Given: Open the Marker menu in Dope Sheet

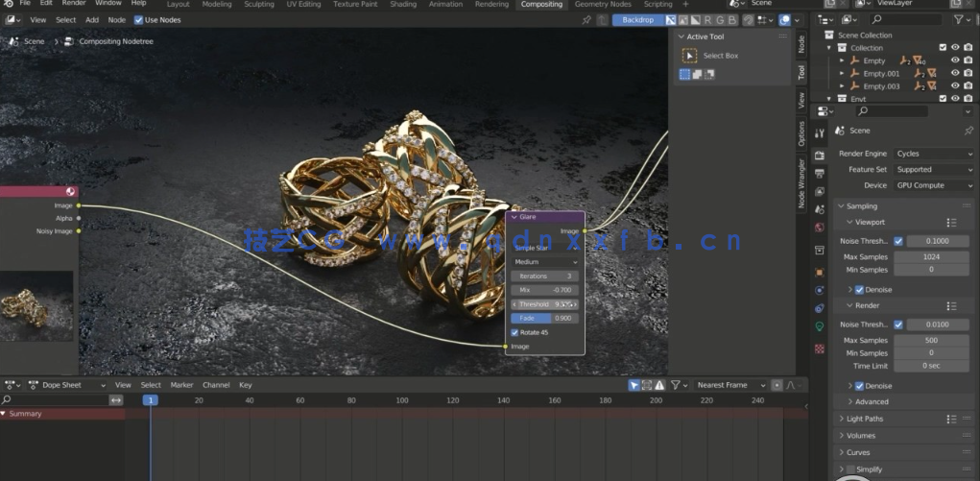Looking at the screenshot, I should point(181,385).
